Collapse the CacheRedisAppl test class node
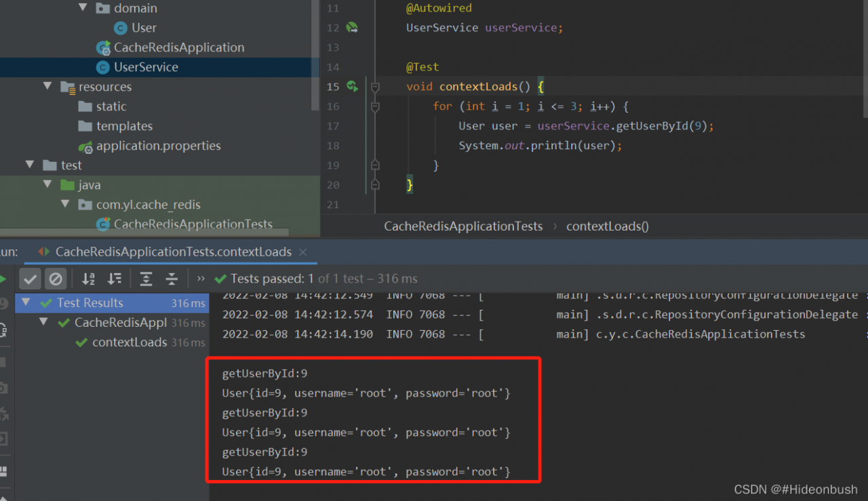Viewport: 868px width, 501px height. [44, 323]
